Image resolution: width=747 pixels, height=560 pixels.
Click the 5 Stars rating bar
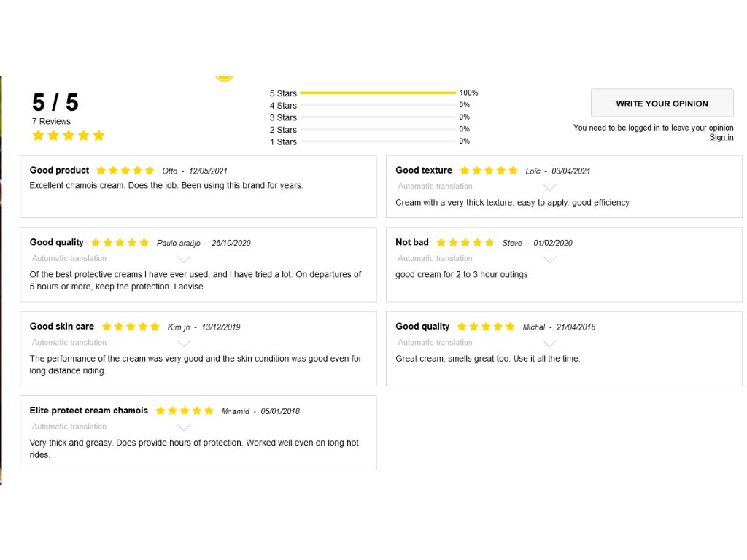pos(377,93)
